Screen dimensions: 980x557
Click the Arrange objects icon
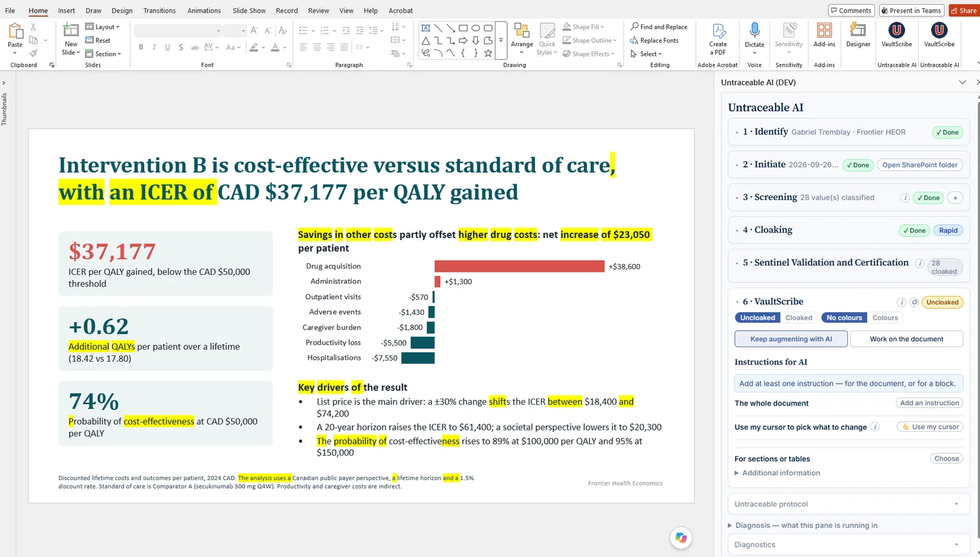522,31
